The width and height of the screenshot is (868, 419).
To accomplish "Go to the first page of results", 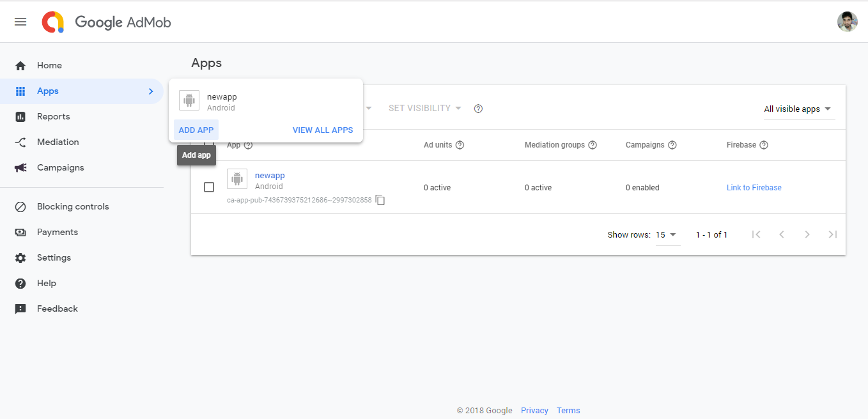I will tap(756, 234).
